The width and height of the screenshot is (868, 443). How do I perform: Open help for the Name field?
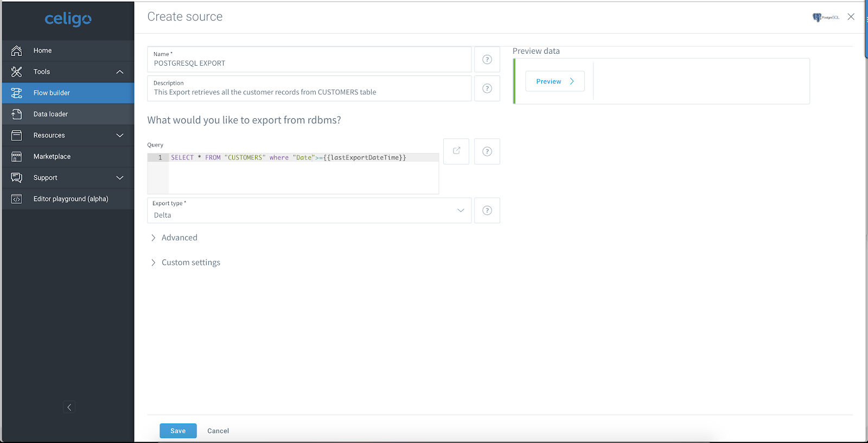click(487, 60)
